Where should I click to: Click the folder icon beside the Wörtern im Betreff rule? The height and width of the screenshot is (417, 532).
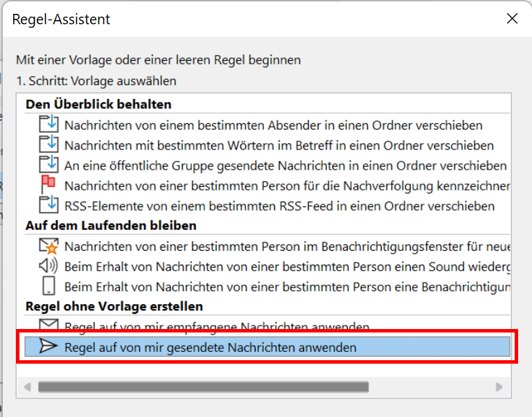tap(50, 145)
